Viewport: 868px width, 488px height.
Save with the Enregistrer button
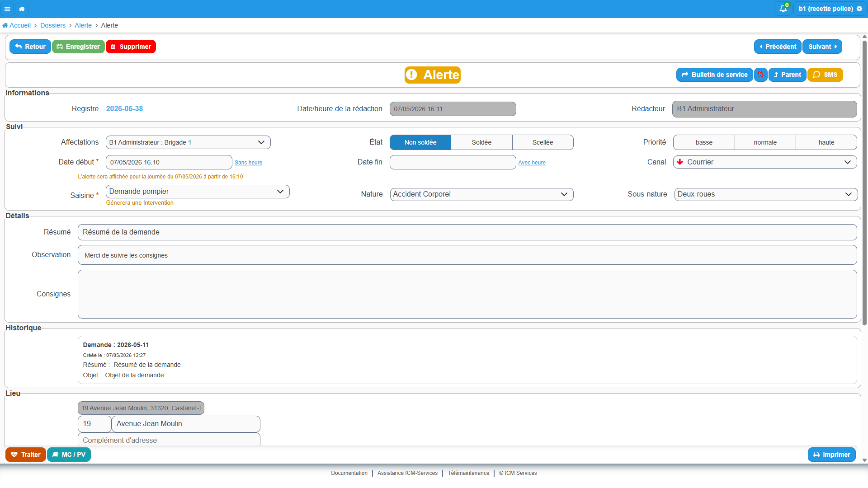pos(78,47)
